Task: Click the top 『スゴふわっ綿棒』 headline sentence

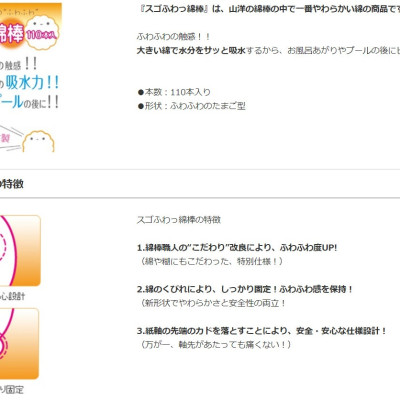Action: pyautogui.click(x=268, y=9)
